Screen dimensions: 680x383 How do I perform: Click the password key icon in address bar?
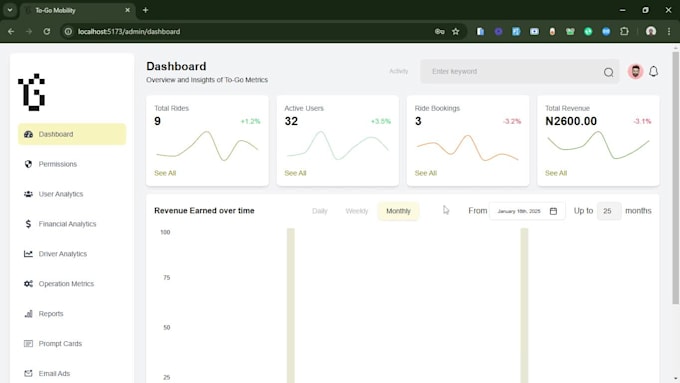point(439,32)
